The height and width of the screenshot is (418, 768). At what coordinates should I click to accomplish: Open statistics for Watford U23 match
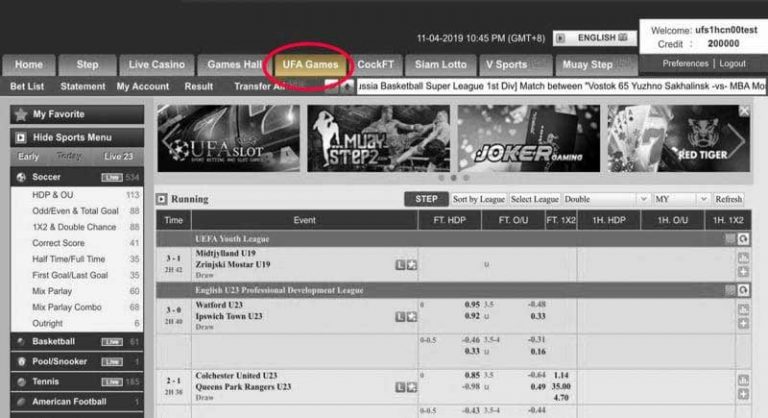(x=743, y=310)
